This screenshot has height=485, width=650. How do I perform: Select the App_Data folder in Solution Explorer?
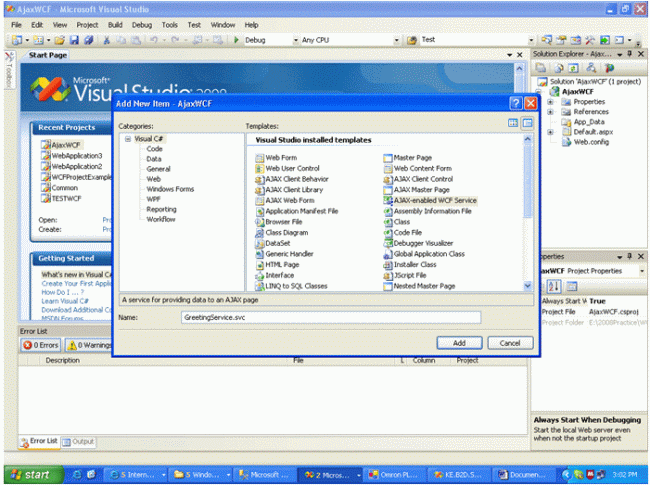click(584, 122)
